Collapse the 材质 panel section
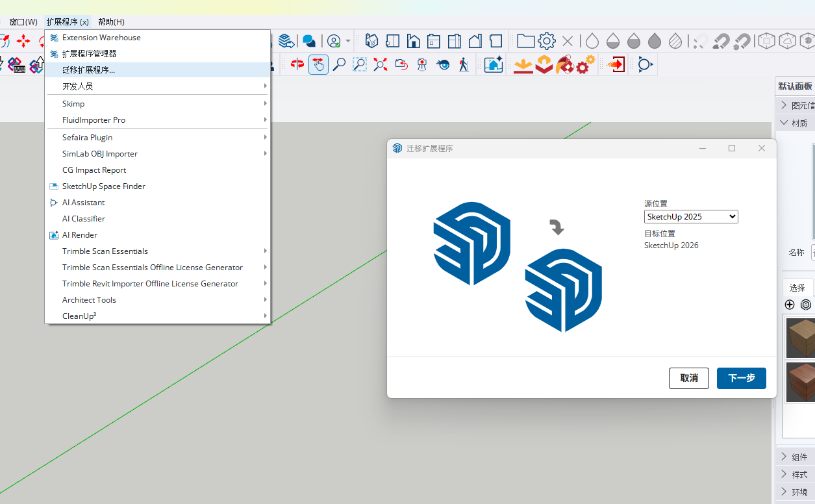This screenshot has width=815, height=504. pyautogui.click(x=796, y=123)
